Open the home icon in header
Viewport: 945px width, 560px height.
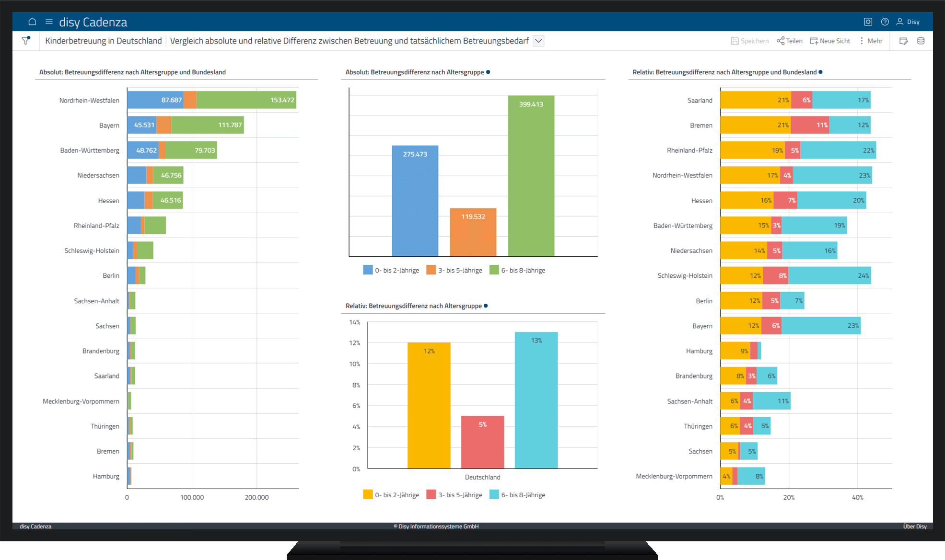tap(32, 22)
